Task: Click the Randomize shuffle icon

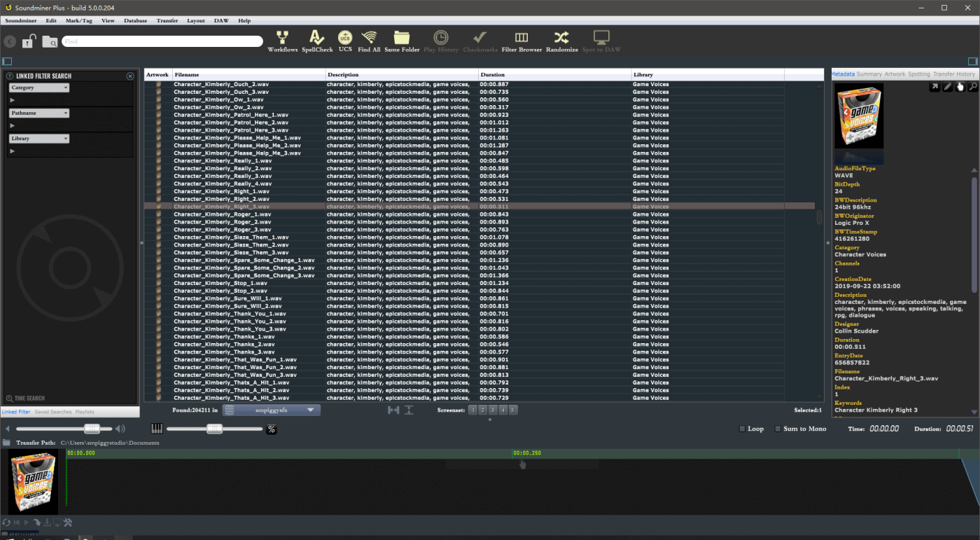Action: click(561, 41)
